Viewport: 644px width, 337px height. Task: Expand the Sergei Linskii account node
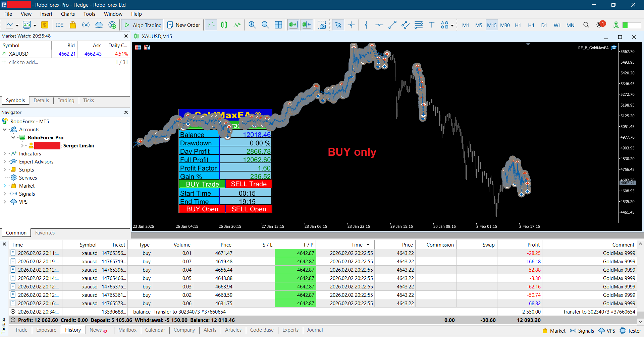[22, 146]
